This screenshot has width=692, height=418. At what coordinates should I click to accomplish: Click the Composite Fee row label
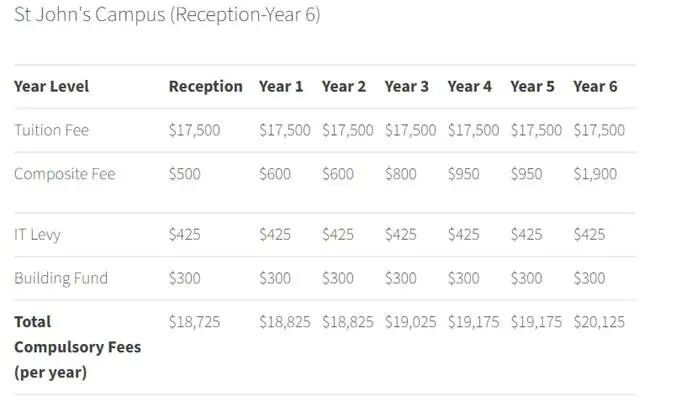click(x=65, y=174)
